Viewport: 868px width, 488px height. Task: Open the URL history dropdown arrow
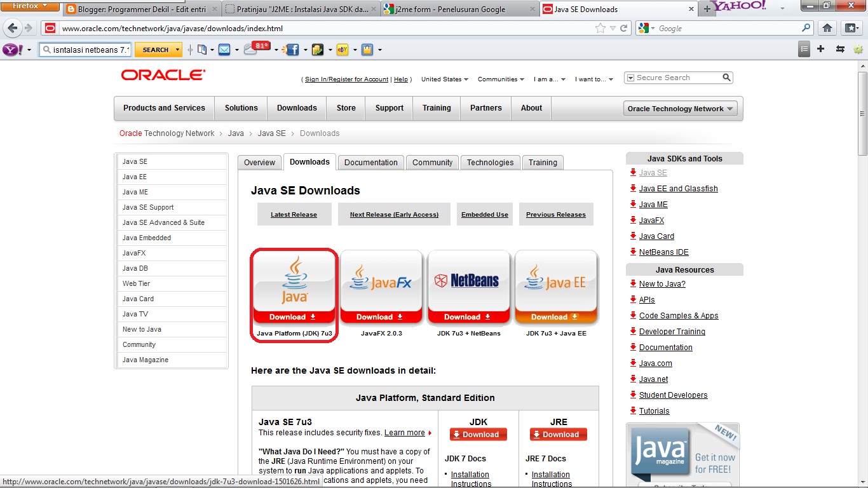point(613,28)
